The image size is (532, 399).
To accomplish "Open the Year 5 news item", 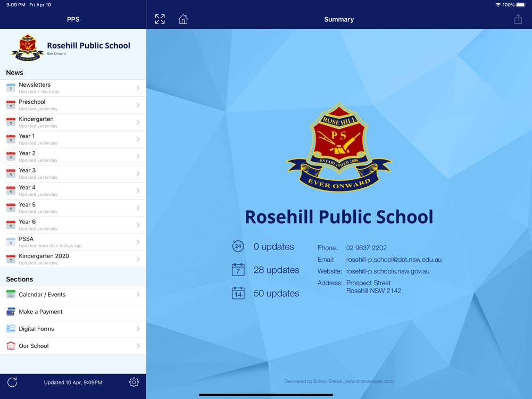I will (x=73, y=207).
